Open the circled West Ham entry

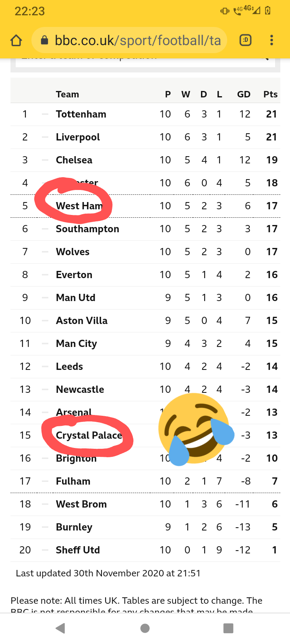(x=79, y=206)
